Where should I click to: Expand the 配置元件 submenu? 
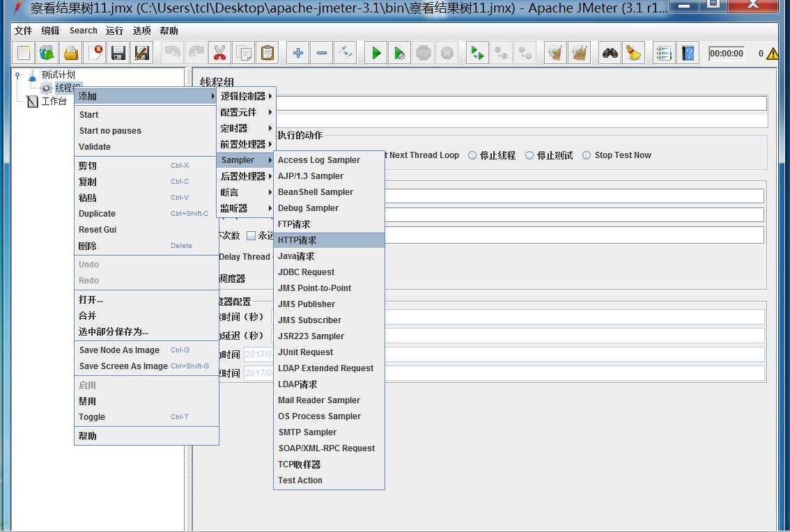pos(246,112)
